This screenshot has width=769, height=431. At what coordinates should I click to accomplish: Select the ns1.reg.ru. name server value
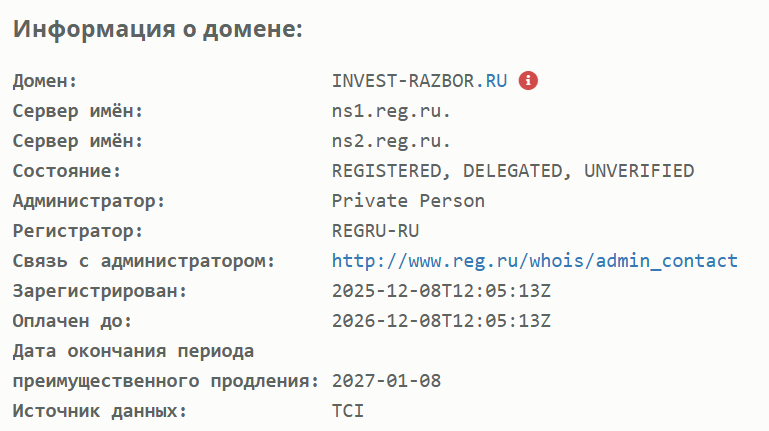(x=391, y=111)
